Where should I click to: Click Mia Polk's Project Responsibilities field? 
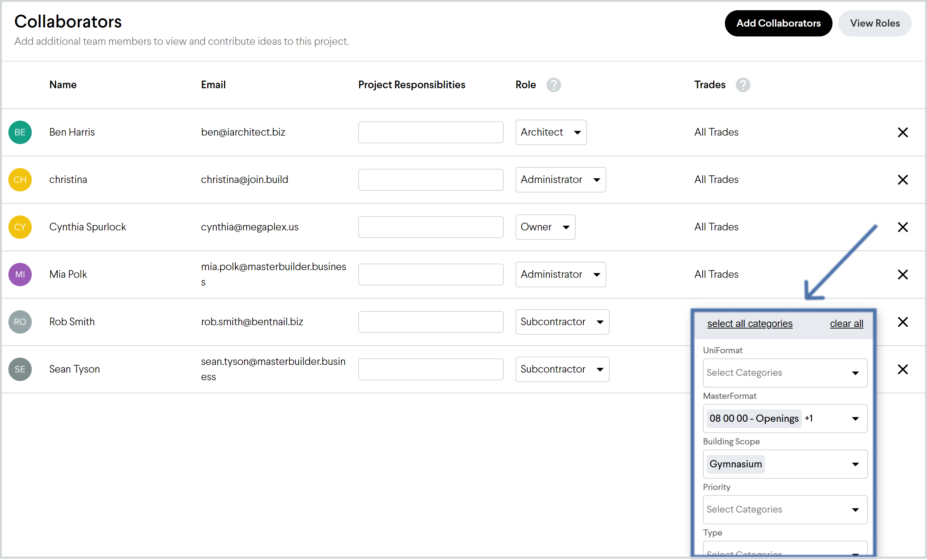(431, 275)
